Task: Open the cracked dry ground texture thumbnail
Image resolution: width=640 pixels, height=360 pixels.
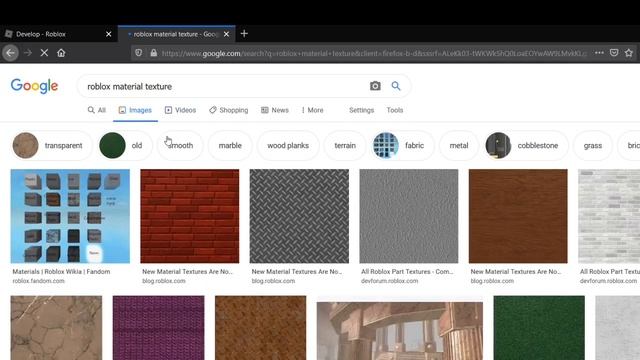Action: pyautogui.click(x=56, y=328)
